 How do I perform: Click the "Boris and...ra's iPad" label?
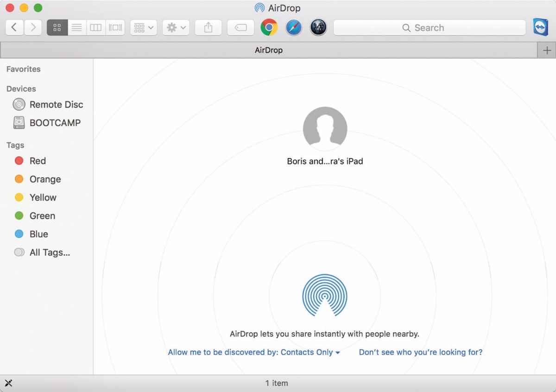point(325,161)
